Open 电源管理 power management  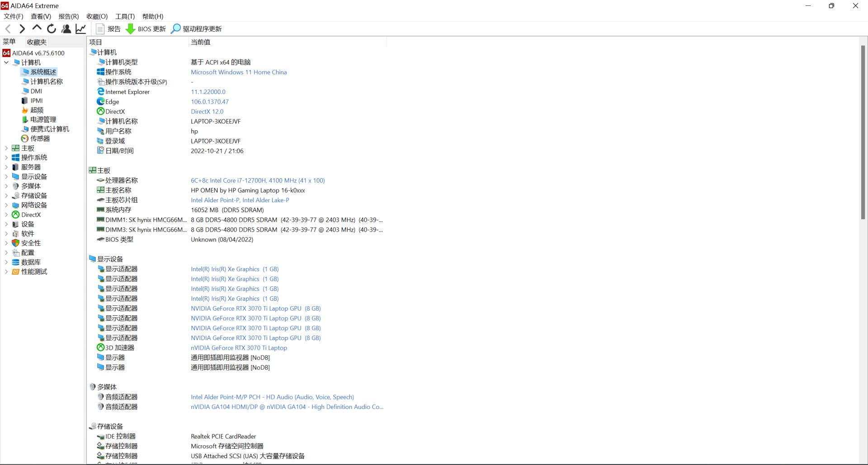click(x=43, y=119)
